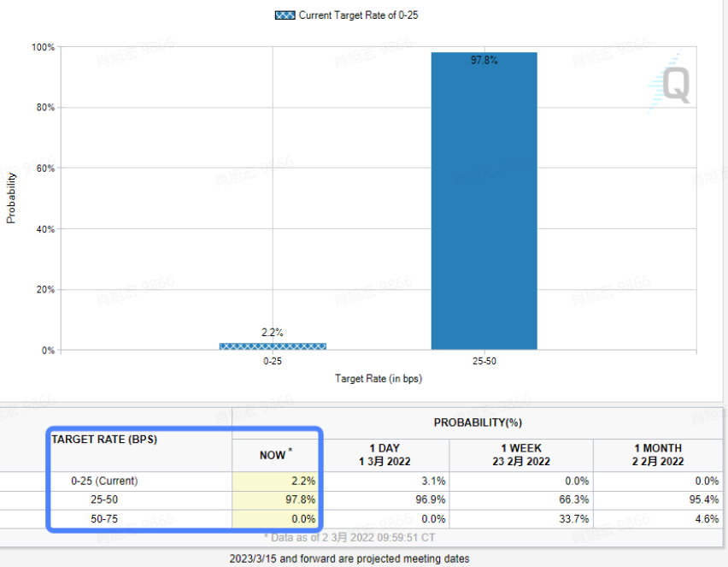Click the 2.2% label above the 0-25 bar
Viewport: 728px width, 567px height.
(272, 333)
